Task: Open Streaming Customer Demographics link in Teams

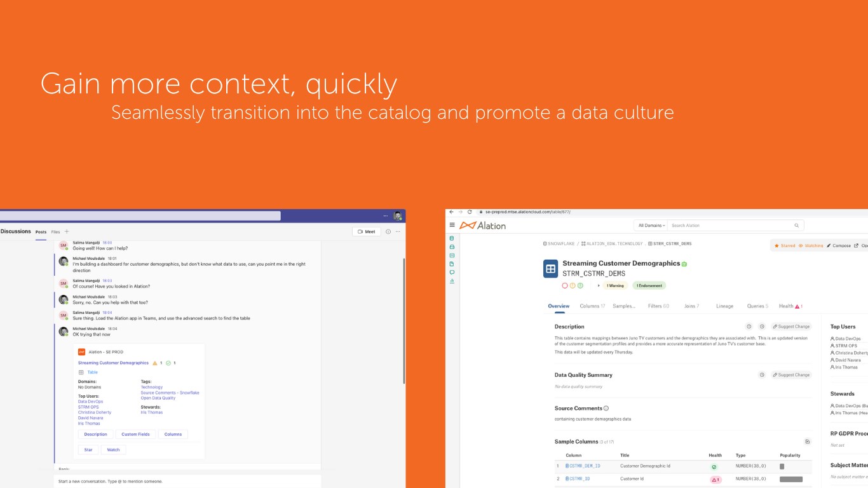Action: click(113, 363)
